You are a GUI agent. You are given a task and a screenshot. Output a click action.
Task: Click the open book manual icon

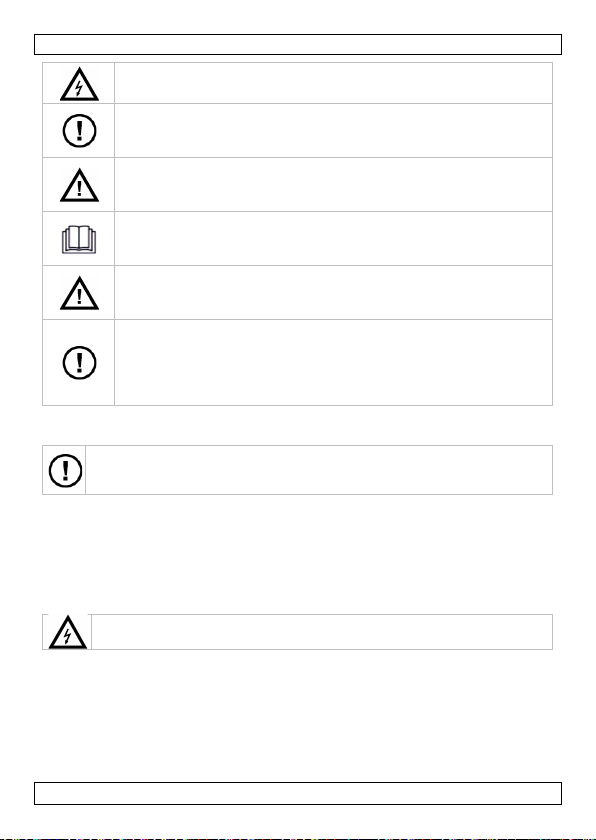click(x=79, y=239)
